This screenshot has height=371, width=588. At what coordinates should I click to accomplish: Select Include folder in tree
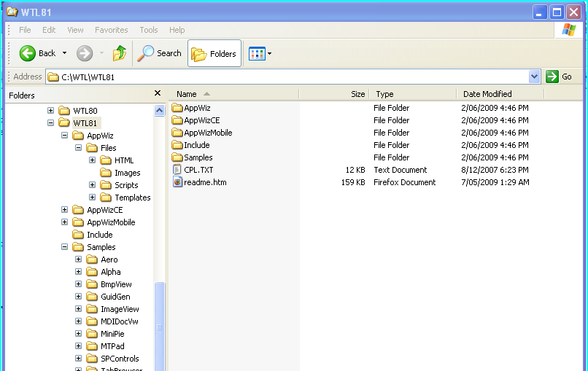(x=92, y=235)
